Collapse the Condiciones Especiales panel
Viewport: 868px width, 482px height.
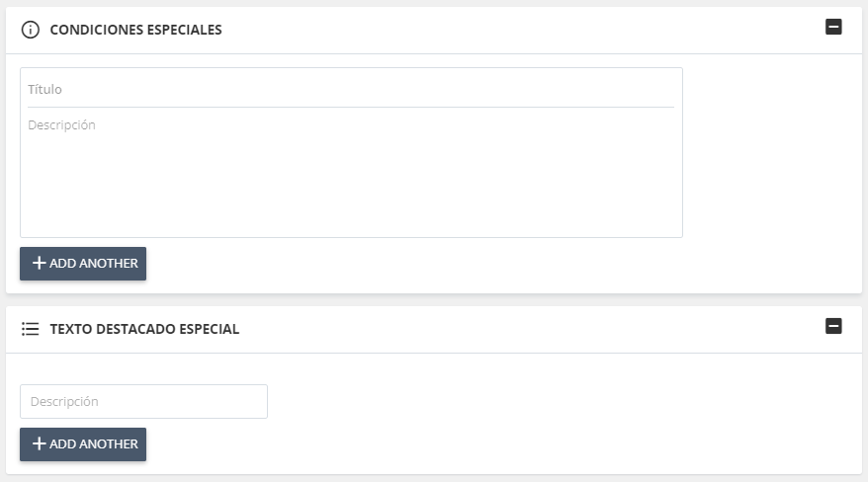click(x=833, y=27)
